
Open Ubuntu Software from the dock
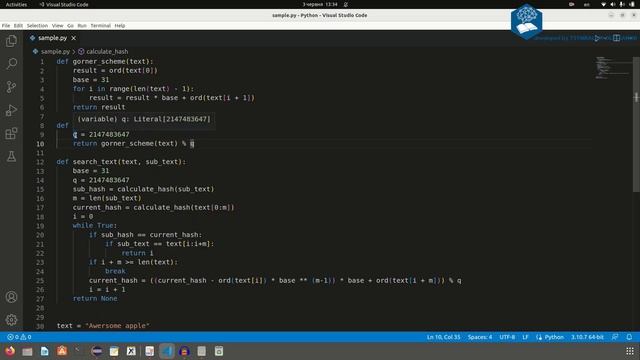point(62,351)
